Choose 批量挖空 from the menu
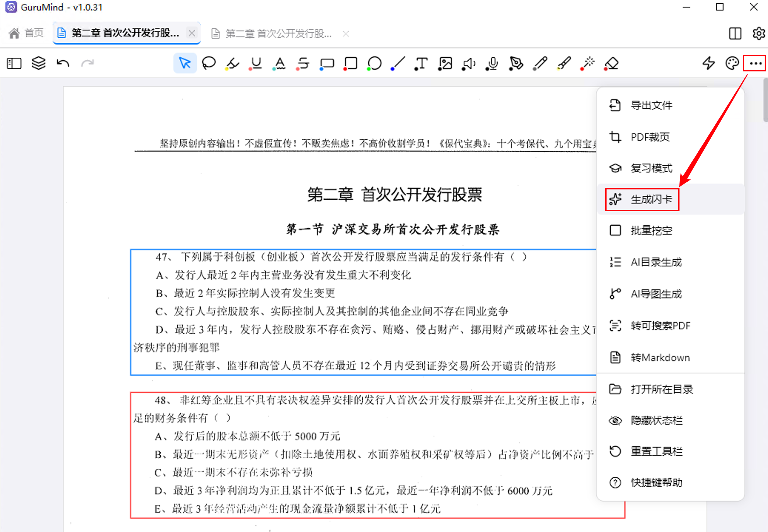Viewport: 768px width, 532px height. tap(670, 230)
